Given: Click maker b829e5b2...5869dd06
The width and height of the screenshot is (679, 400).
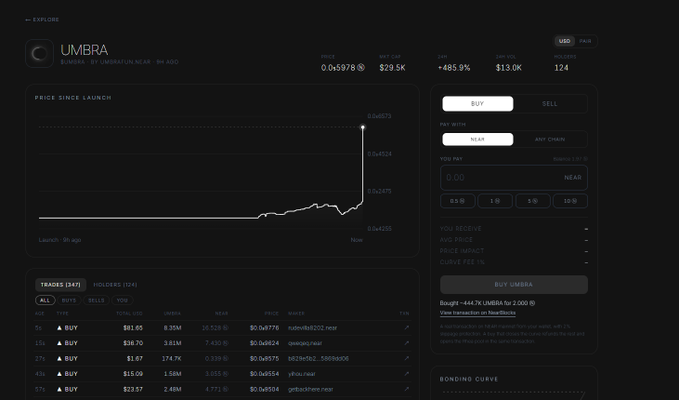Looking at the screenshot, I should [x=318, y=358].
